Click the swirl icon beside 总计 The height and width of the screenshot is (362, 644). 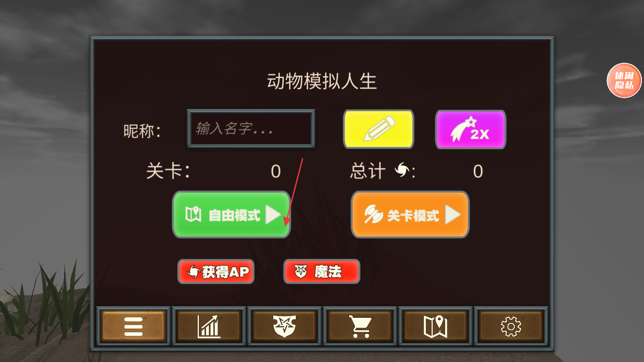point(402,170)
